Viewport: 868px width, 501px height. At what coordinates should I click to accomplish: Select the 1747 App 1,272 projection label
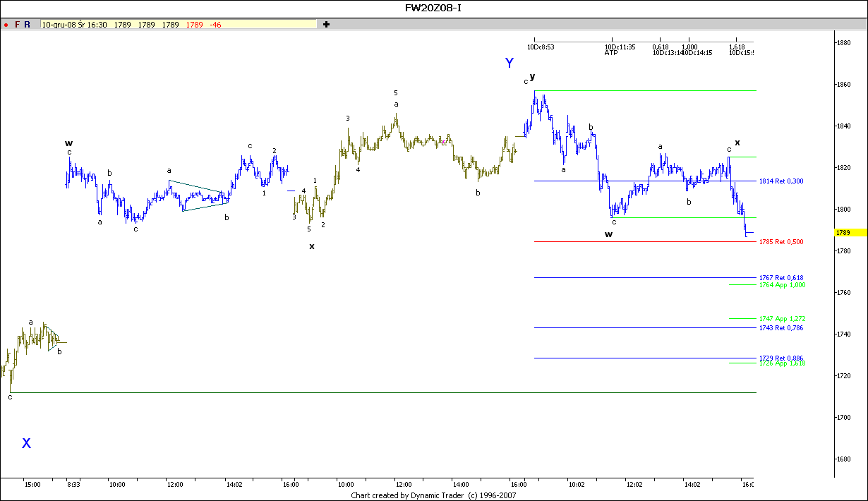pos(782,319)
